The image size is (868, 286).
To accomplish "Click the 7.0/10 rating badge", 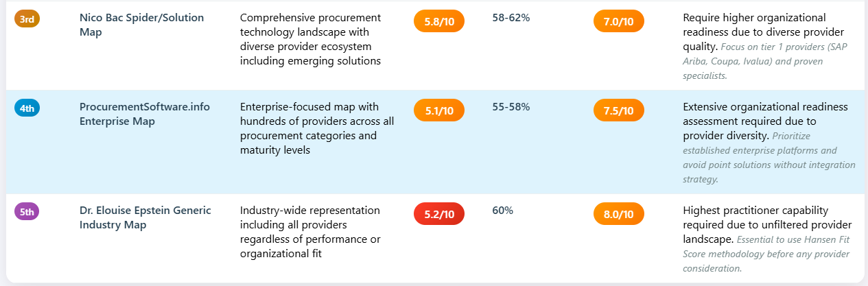I will (x=618, y=21).
